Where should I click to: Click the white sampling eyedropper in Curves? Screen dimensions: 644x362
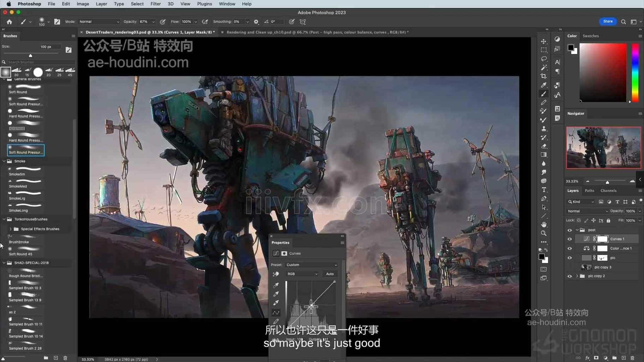[x=276, y=303]
